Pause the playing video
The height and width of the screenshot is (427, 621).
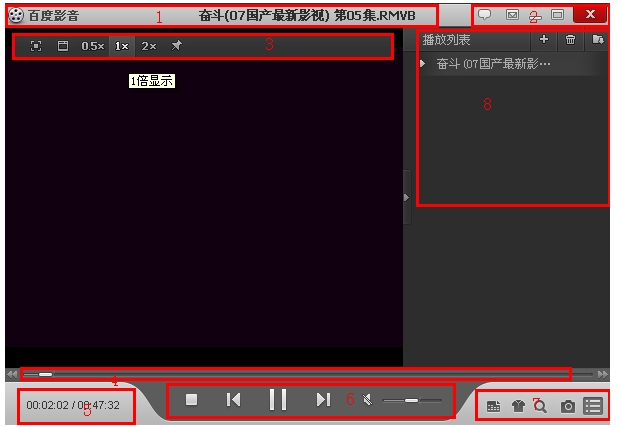(278, 400)
